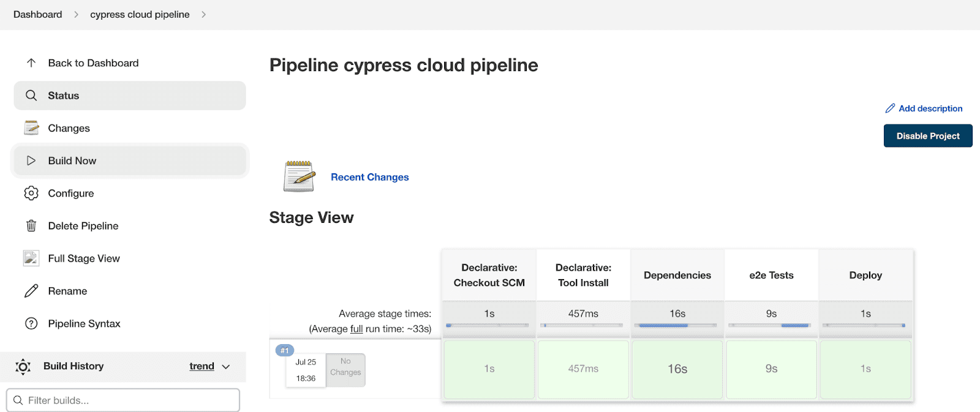Open the Changes menu item
The image size is (980, 412).
point(130,128)
